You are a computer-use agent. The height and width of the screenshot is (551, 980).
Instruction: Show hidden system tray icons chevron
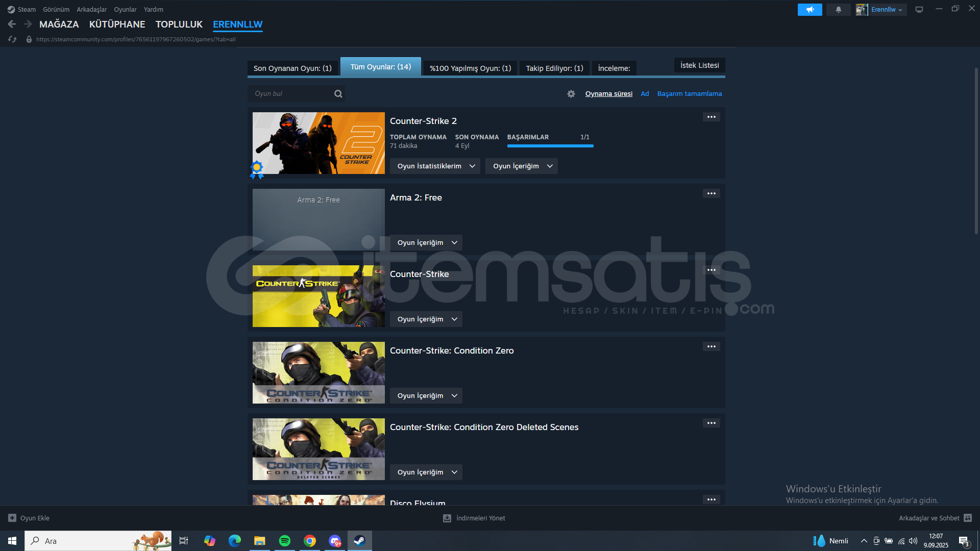point(864,541)
